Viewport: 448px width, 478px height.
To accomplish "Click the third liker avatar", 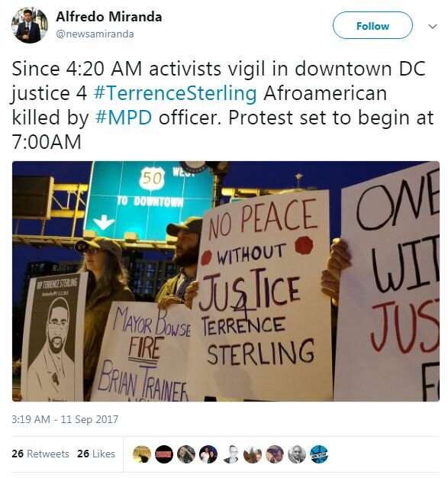I will [186, 454].
